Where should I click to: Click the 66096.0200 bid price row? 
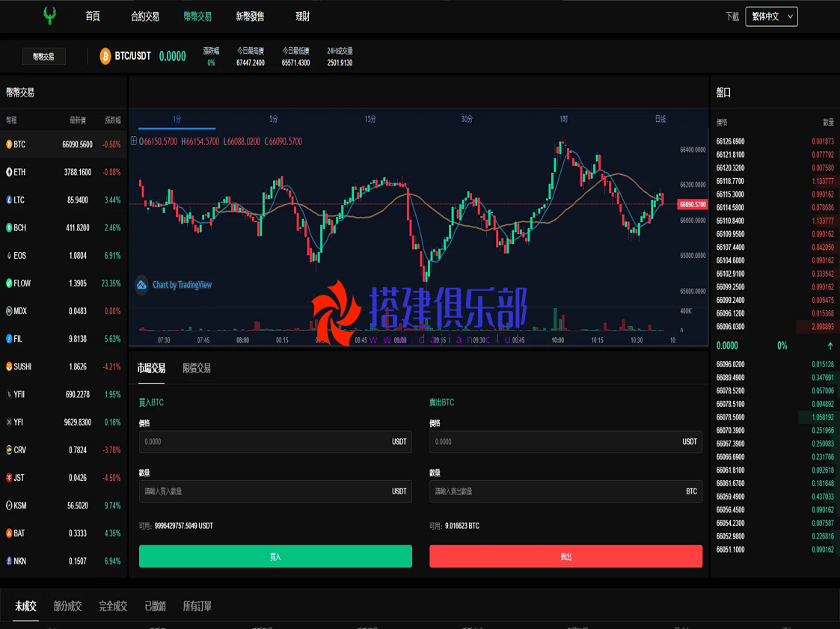[x=775, y=364]
